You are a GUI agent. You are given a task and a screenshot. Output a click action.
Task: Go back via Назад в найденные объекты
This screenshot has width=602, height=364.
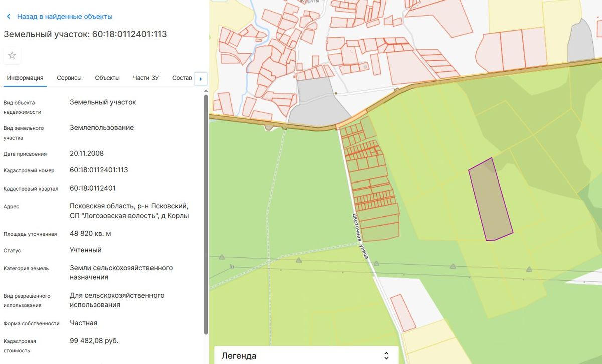[65, 17]
